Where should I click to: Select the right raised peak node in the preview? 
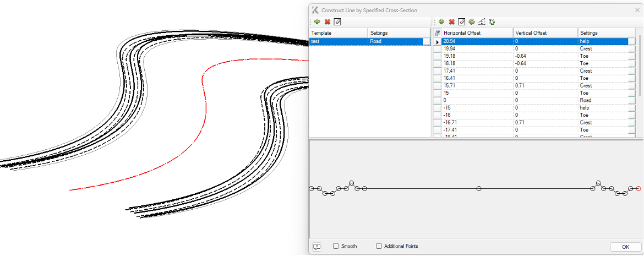(598, 182)
